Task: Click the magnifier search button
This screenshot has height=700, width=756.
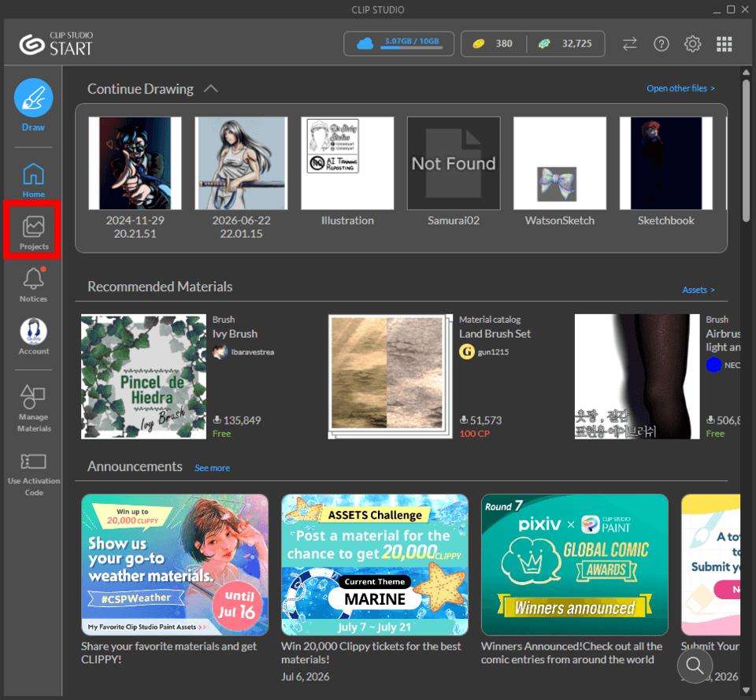Action: click(695, 665)
